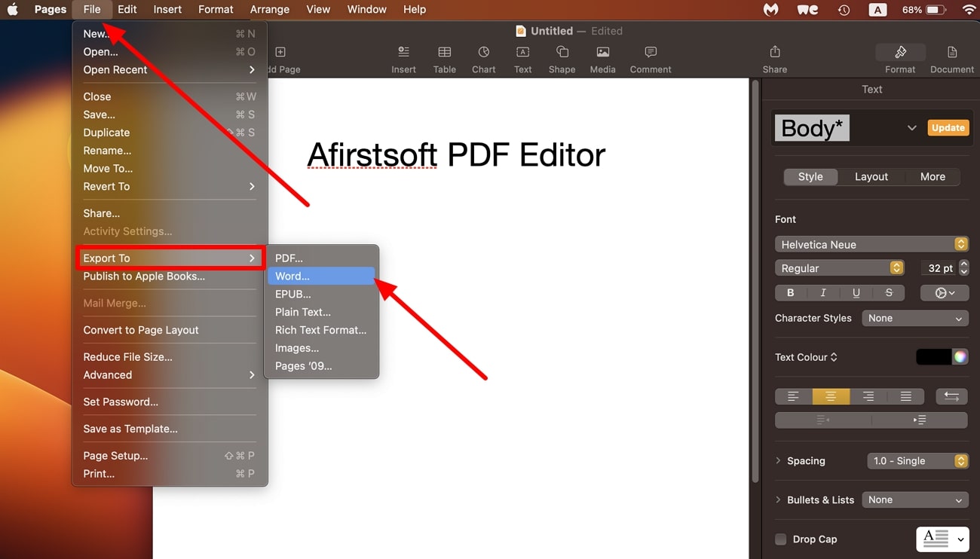
Task: Open the Apple menu
Action: click(x=13, y=10)
